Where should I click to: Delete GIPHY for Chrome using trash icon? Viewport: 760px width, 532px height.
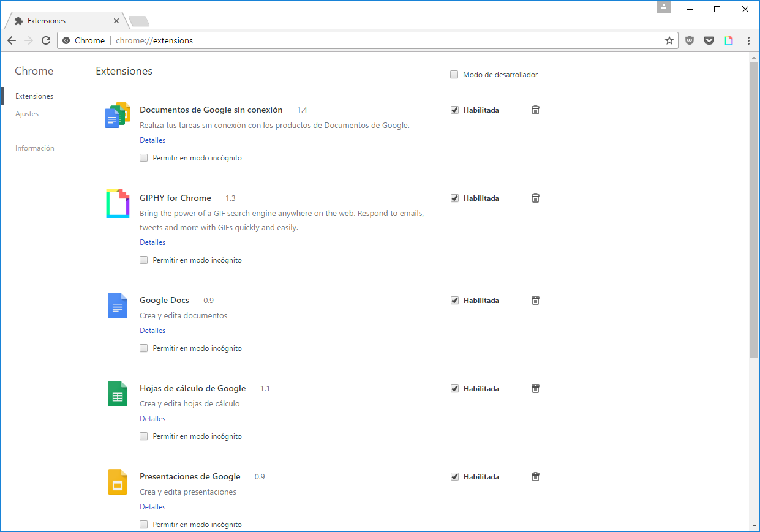coord(535,198)
